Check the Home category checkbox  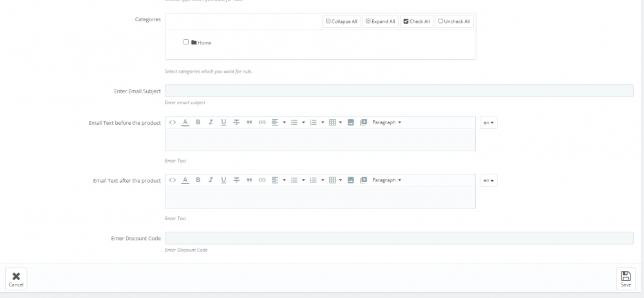coord(186,42)
